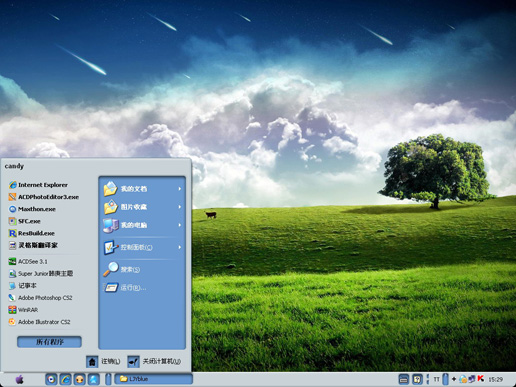Click the 关闭计算机(U) shut down button
The image size is (516, 387).
(x=154, y=361)
